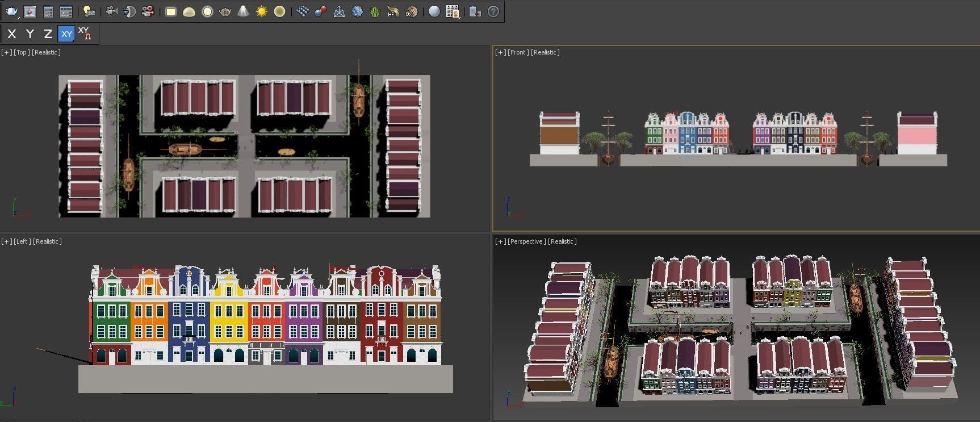Click the blue dotted grid icon
The height and width of the screenshot is (422, 980).
pos(303,11)
